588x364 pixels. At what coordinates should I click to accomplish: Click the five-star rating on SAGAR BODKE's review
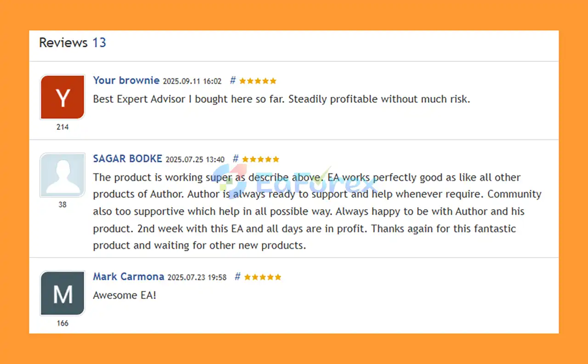pos(260,159)
